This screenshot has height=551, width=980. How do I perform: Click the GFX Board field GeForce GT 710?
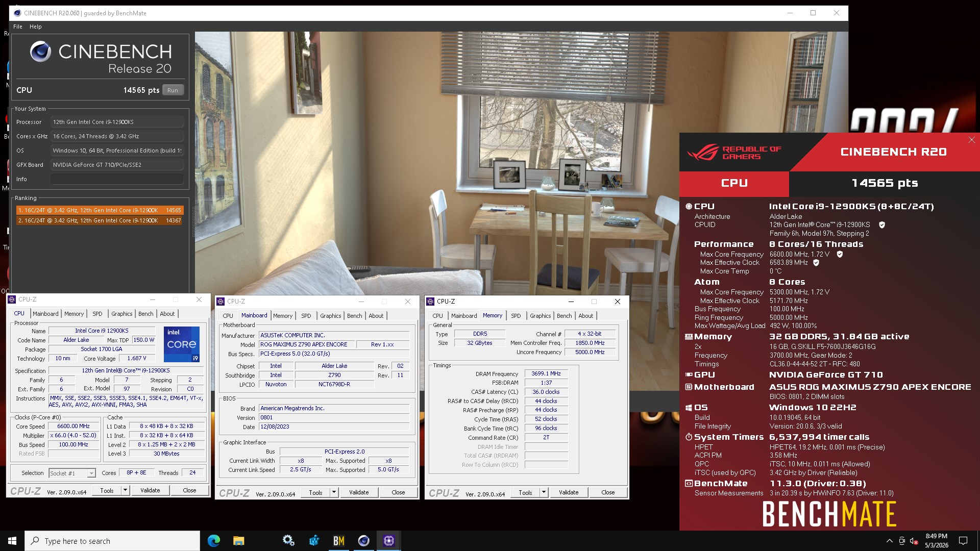click(x=117, y=165)
